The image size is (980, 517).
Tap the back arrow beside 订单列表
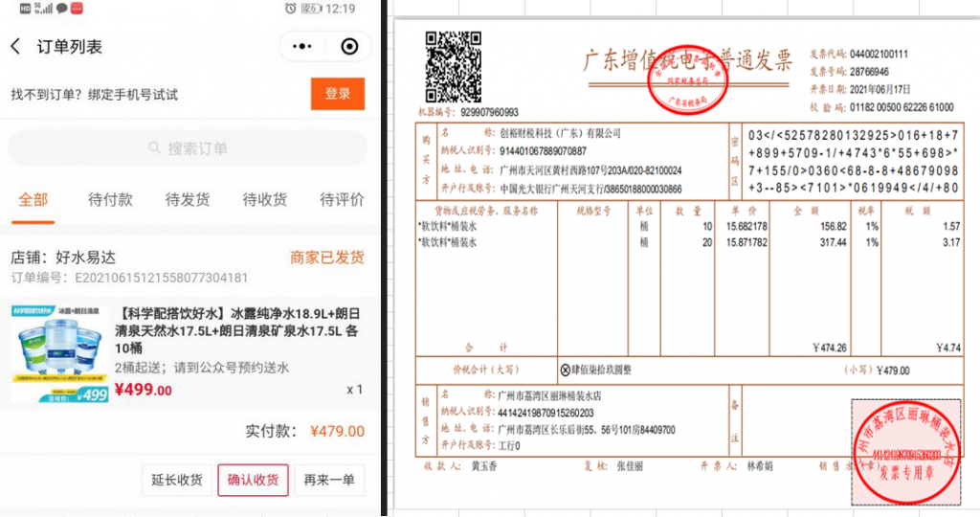click(x=16, y=47)
